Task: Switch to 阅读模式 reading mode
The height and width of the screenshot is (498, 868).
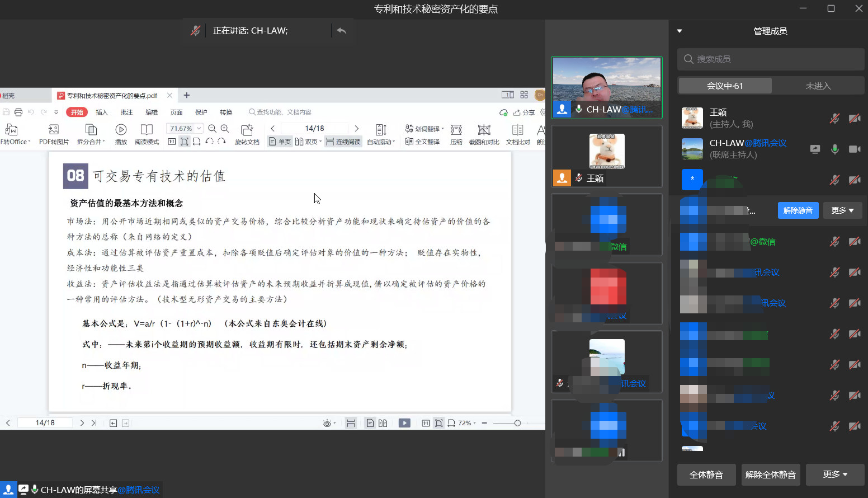Action: coord(147,134)
